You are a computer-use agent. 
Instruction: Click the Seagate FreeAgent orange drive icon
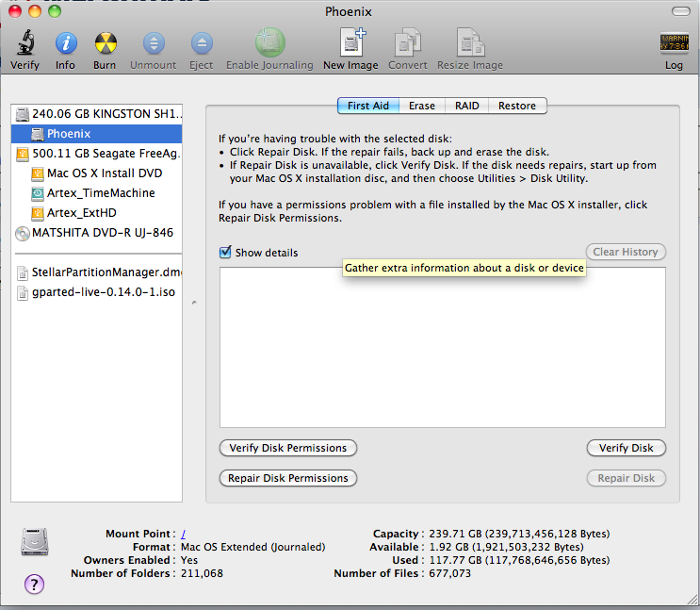click(23, 154)
